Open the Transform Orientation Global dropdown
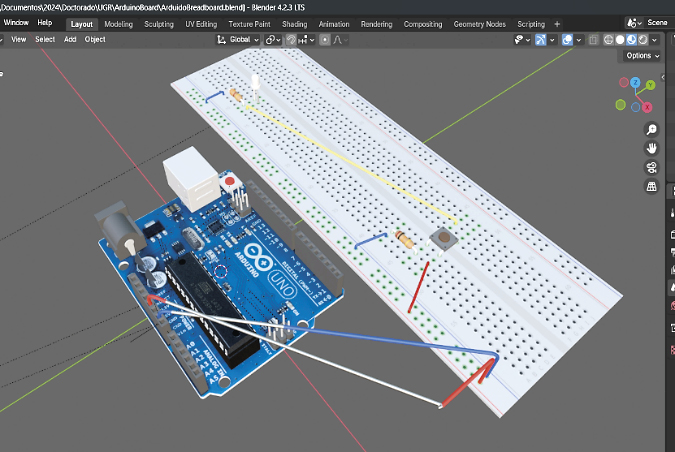675x452 pixels. 238,40
